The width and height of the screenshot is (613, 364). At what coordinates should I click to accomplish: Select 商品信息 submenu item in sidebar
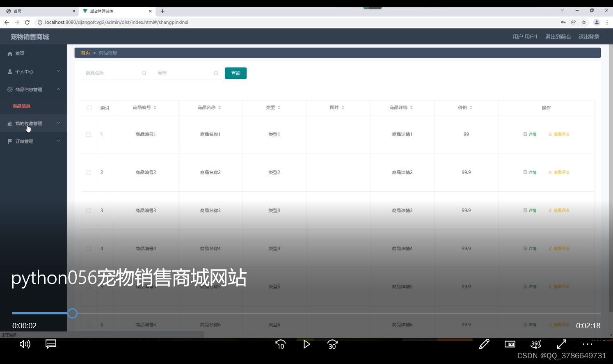[21, 106]
